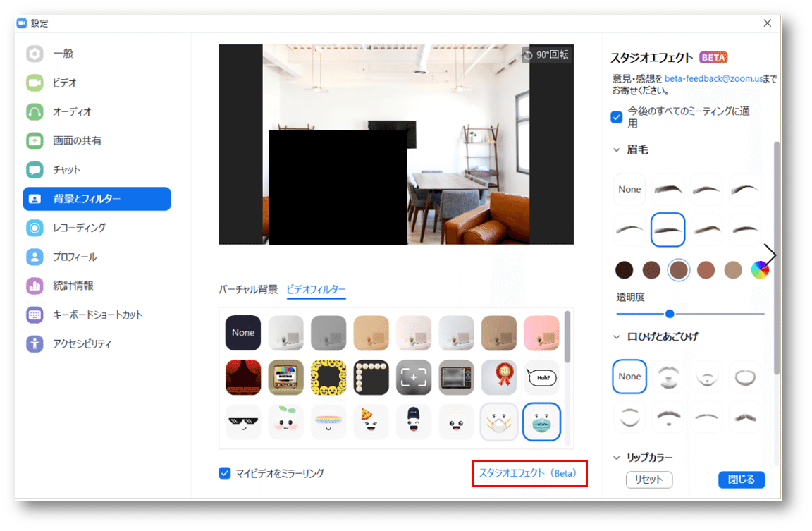This screenshot has width=812, height=531.
Task: Choose the thick handlebar mustache style
Action: (745, 417)
